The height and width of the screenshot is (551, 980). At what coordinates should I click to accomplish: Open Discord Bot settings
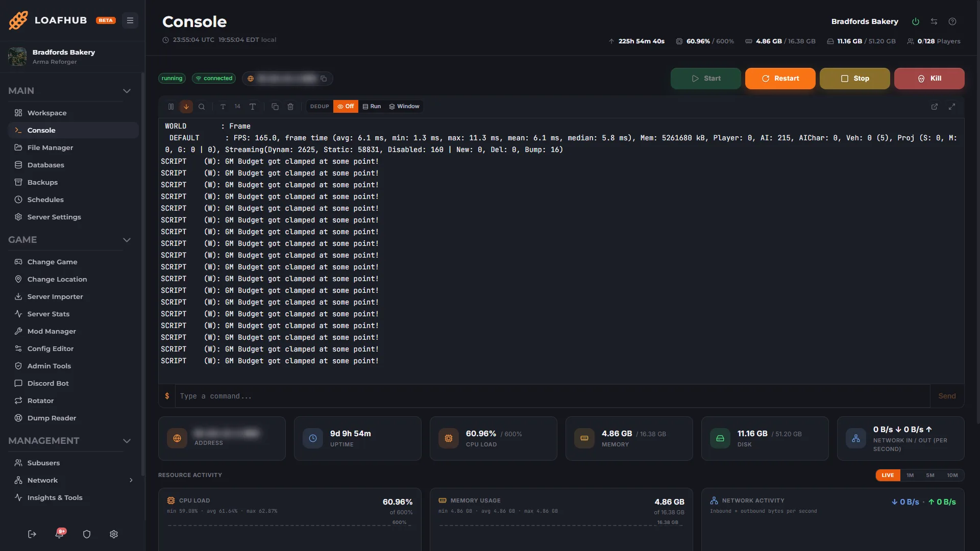pyautogui.click(x=73, y=383)
